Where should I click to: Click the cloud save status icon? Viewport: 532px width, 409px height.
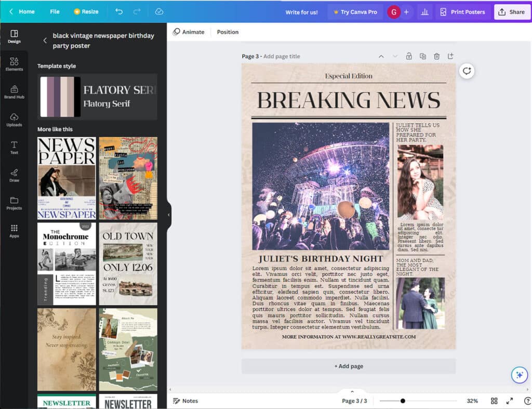159,11
